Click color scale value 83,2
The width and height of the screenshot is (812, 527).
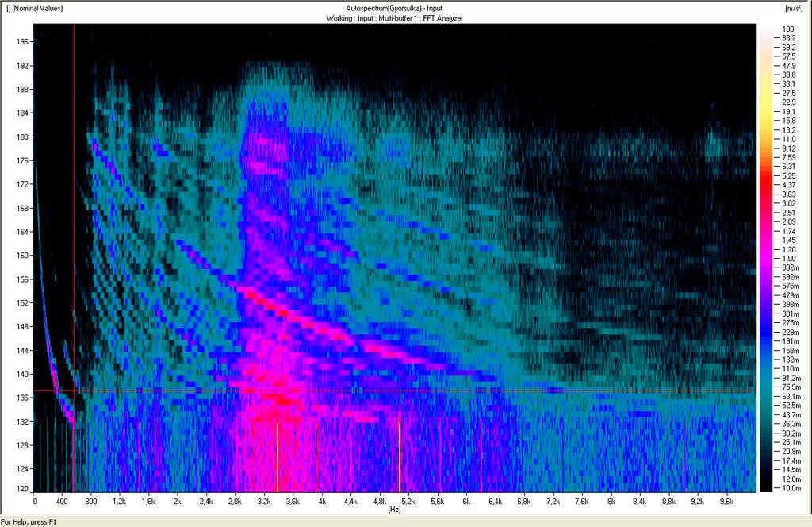click(789, 38)
